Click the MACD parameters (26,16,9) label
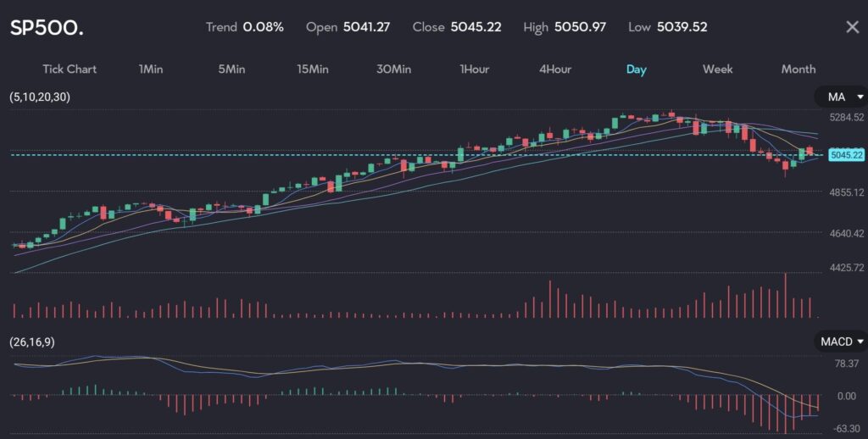Screen dimensions: 868x439 coord(33,342)
